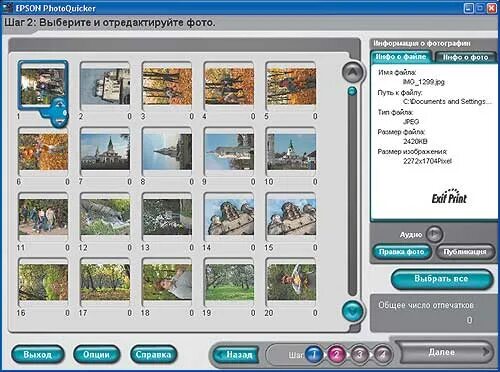Select photo thumbnail 10
The image size is (500, 372).
[291, 152]
